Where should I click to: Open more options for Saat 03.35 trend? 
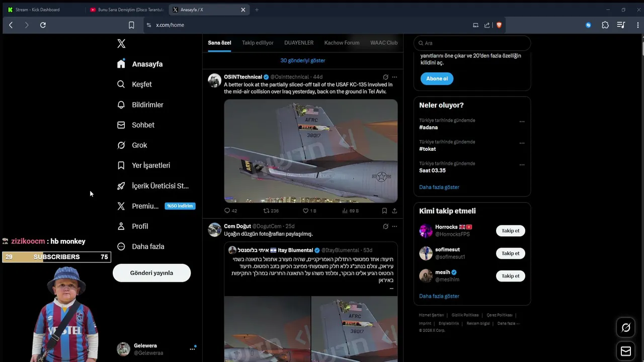522,165
